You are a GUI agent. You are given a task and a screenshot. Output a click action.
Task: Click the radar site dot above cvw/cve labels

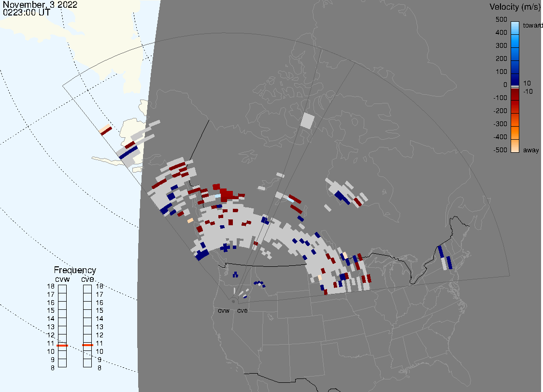click(233, 302)
